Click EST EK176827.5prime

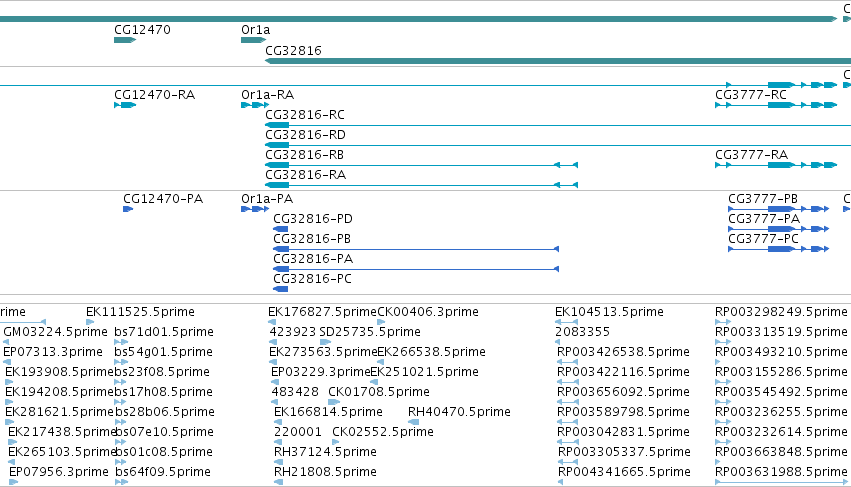pyautogui.click(x=322, y=312)
